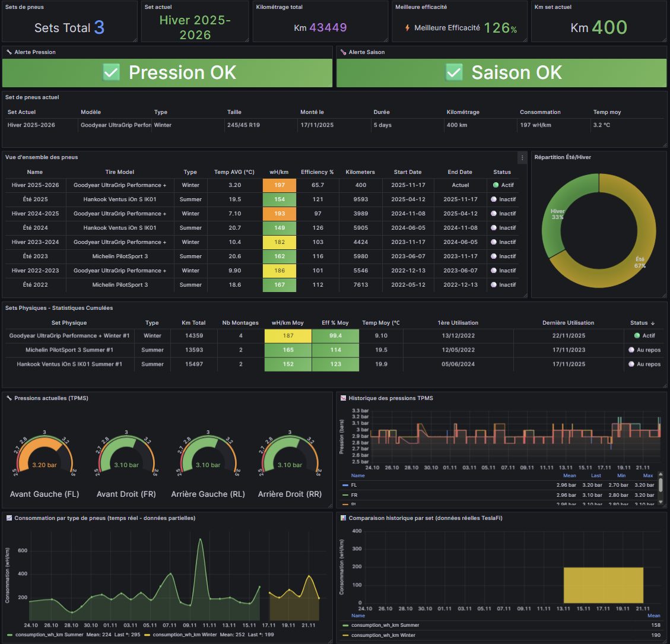Click the Status sort arrow in Sets Physiques table
Screen dimensions: 670x644
(653, 323)
